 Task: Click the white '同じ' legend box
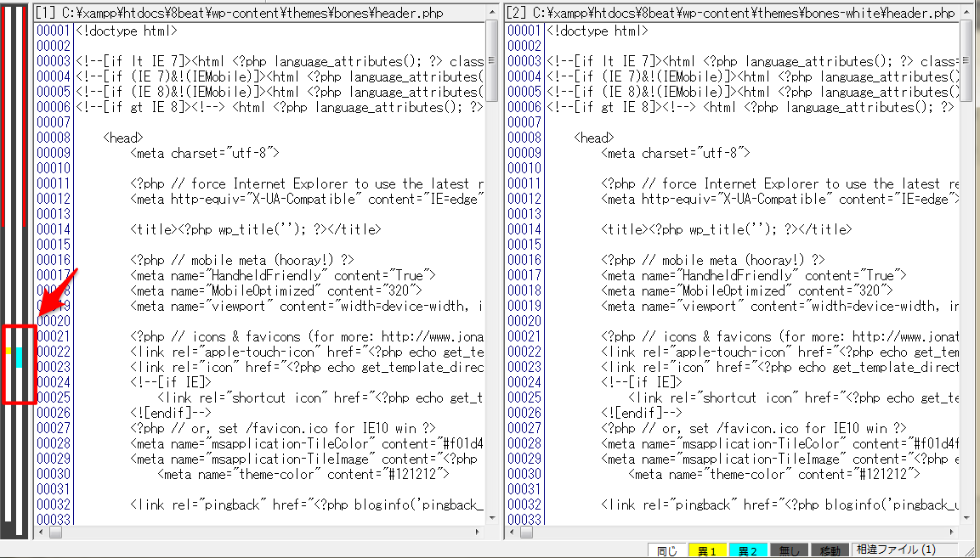point(667,551)
